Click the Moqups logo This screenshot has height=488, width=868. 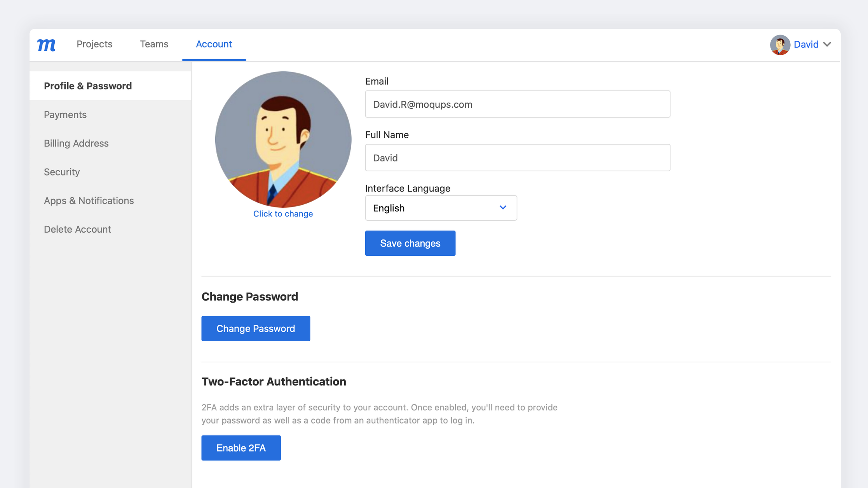[45, 45]
